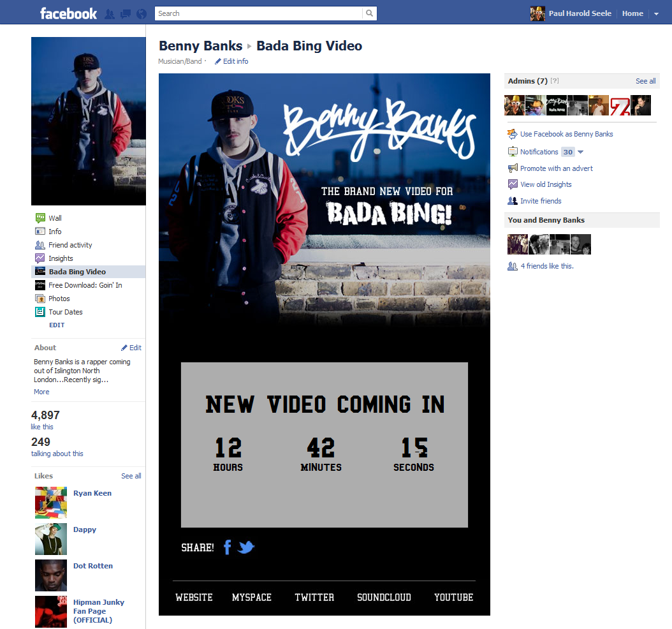Click the Notifications count badge 30
The image size is (672, 629).
coord(568,152)
